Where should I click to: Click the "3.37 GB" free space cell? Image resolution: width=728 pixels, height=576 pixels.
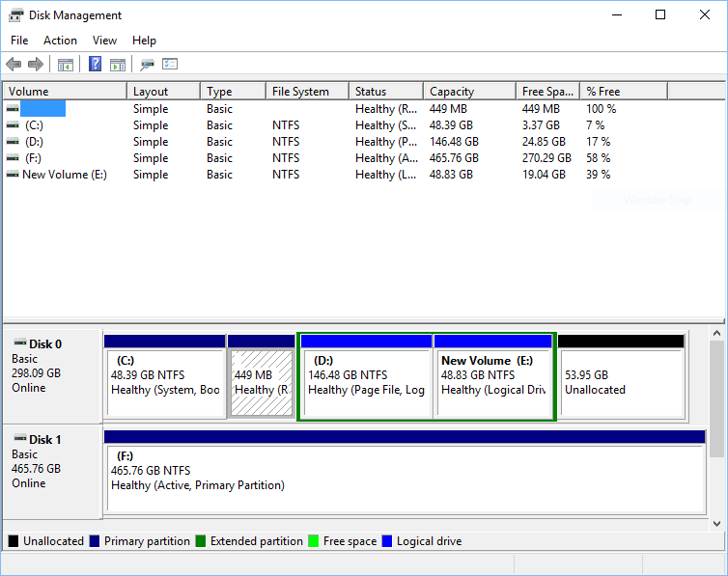tap(541, 125)
